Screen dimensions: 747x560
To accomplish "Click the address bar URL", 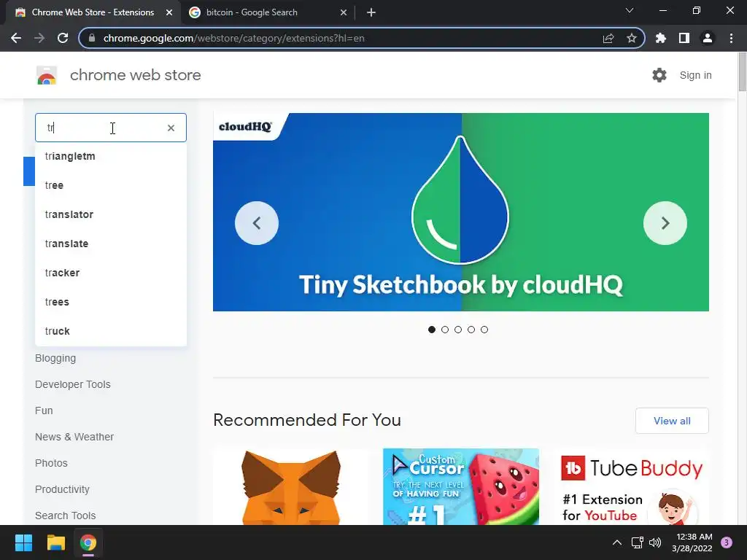I will [233, 38].
